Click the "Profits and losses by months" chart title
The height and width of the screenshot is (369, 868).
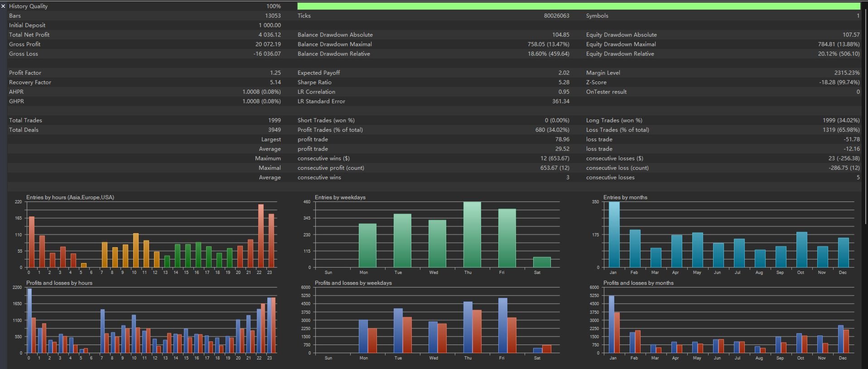click(x=638, y=283)
